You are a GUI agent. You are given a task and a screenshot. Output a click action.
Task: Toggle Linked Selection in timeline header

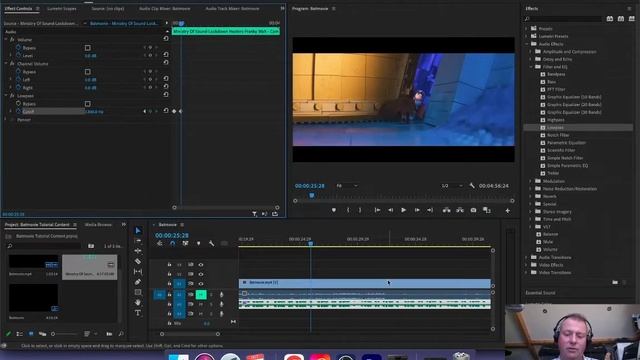[185, 243]
